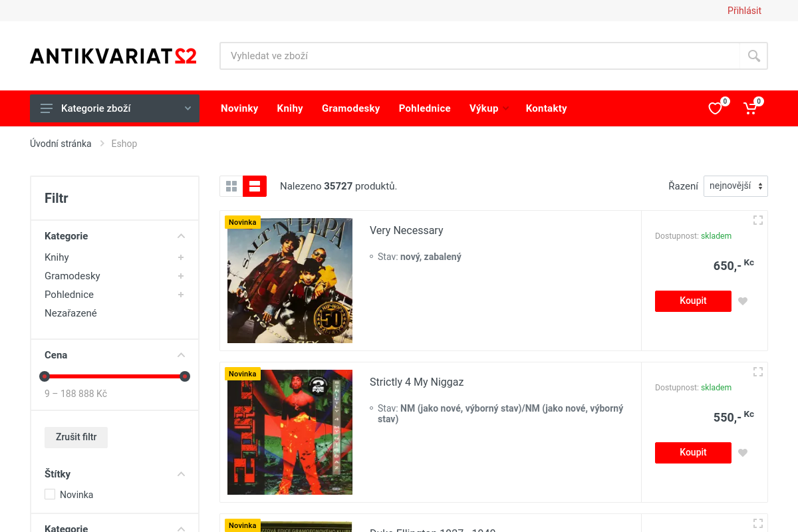Collapse the Štítky filter section
The image size is (798, 532).
coord(181,474)
